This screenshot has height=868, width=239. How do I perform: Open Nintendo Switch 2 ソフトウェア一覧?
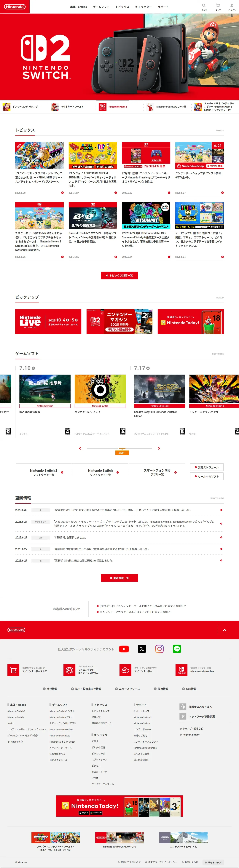click(x=44, y=472)
